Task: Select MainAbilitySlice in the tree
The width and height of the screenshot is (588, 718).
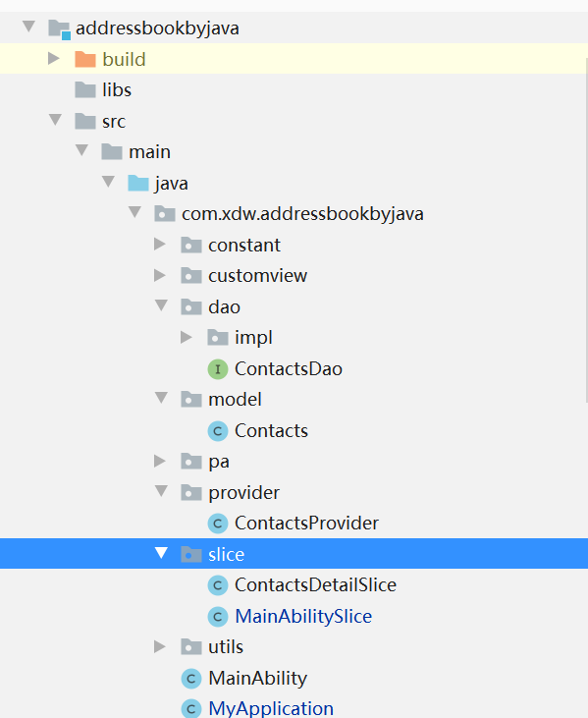Action: [303, 617]
